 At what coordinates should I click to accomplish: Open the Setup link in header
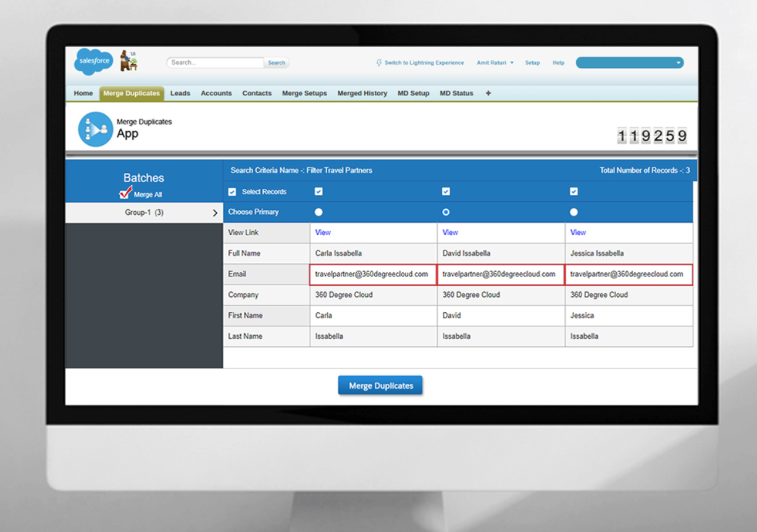pos(532,63)
